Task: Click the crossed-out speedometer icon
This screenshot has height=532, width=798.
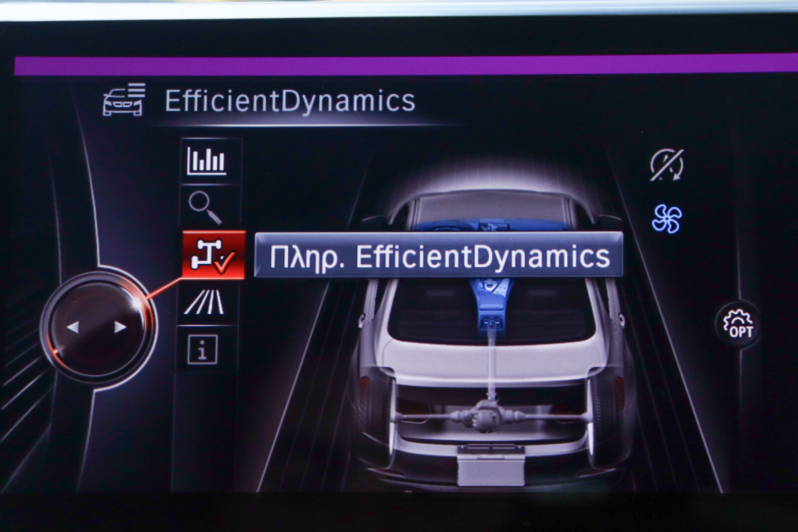Action: tap(667, 165)
